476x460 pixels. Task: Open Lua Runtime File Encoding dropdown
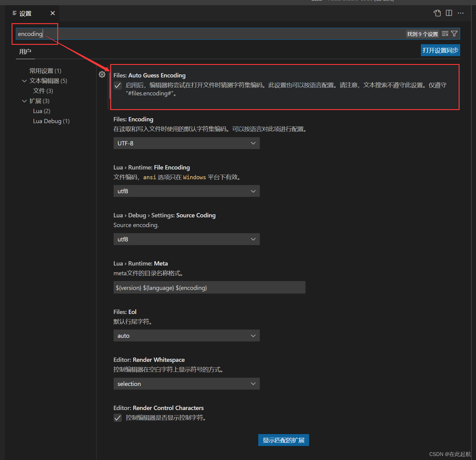[x=186, y=191]
